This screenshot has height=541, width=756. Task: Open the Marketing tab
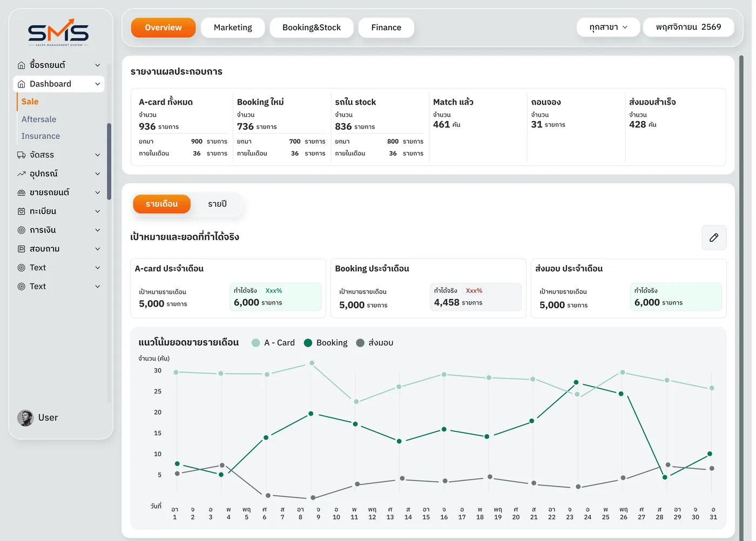pos(233,28)
